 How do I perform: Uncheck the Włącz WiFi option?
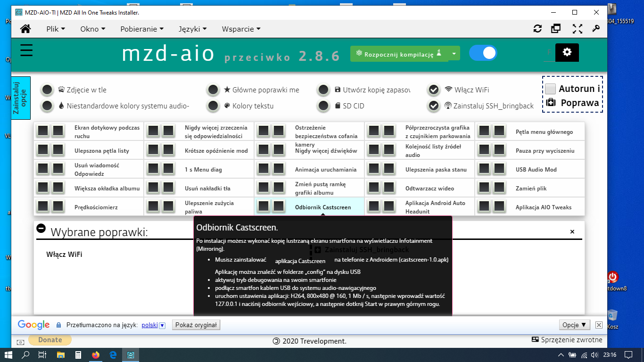(434, 90)
